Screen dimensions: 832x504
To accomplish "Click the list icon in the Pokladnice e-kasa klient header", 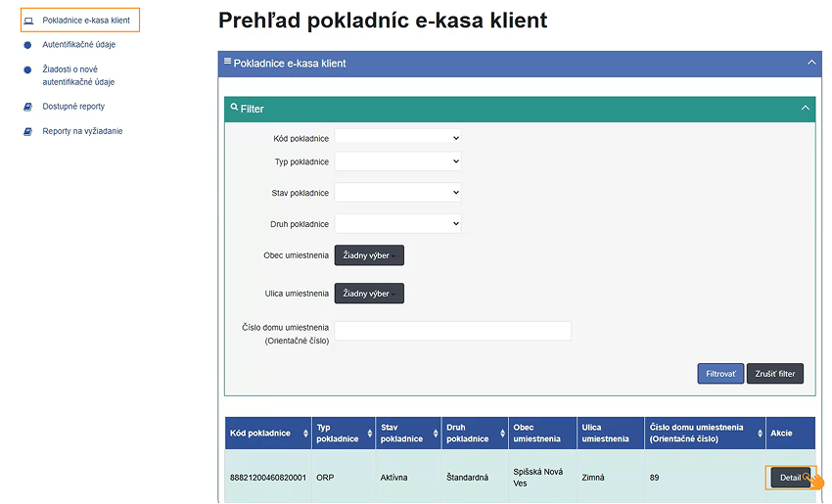I will [x=228, y=63].
